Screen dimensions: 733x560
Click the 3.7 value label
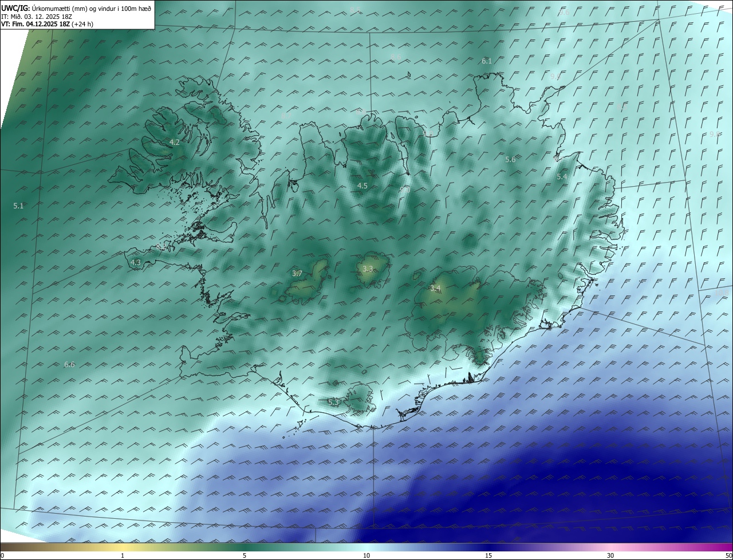tap(297, 274)
